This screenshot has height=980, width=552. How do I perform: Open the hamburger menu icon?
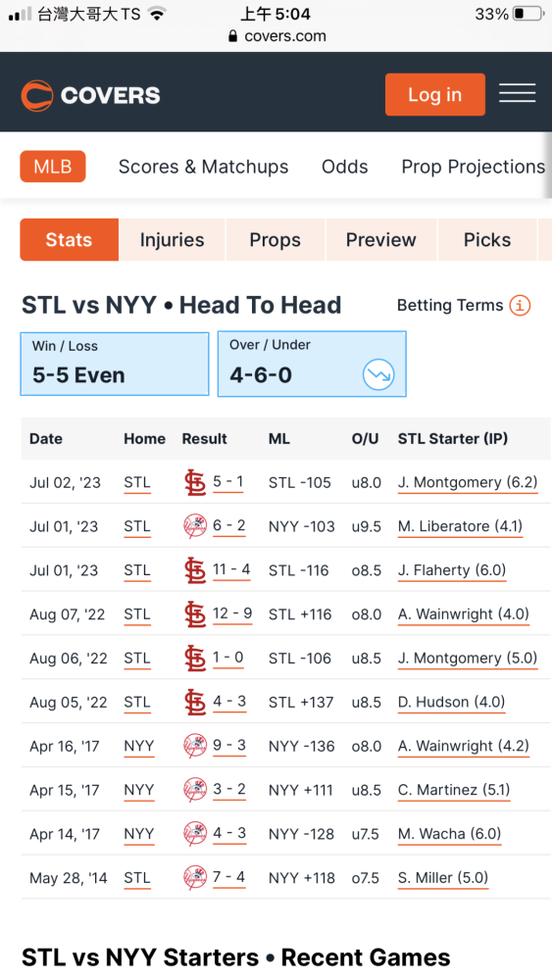pyautogui.click(x=517, y=93)
